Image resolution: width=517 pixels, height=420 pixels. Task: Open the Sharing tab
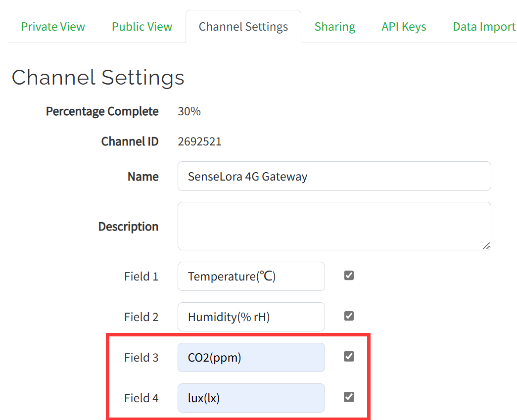coord(334,27)
